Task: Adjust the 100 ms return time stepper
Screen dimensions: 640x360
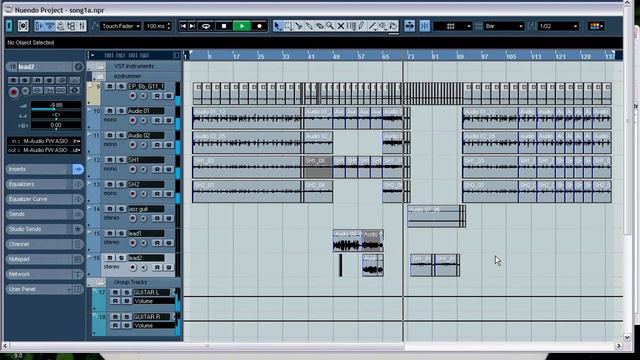Action: 169,26
